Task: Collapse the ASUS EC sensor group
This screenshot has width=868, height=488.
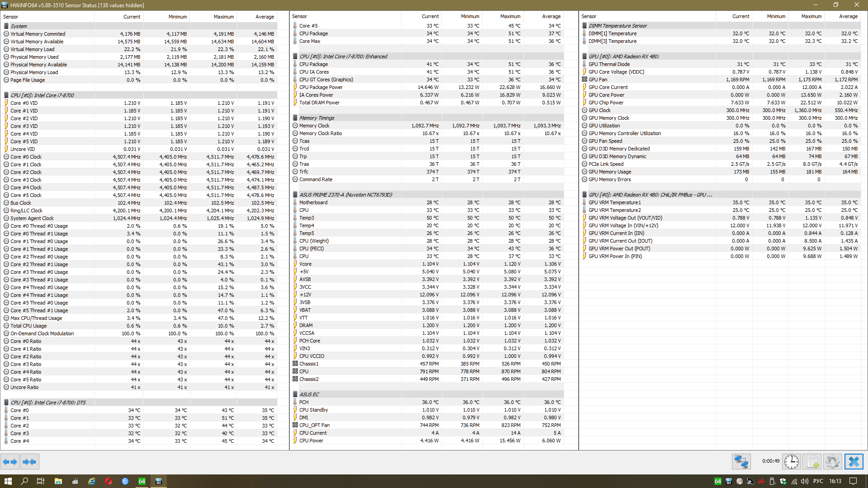Action: pos(309,394)
